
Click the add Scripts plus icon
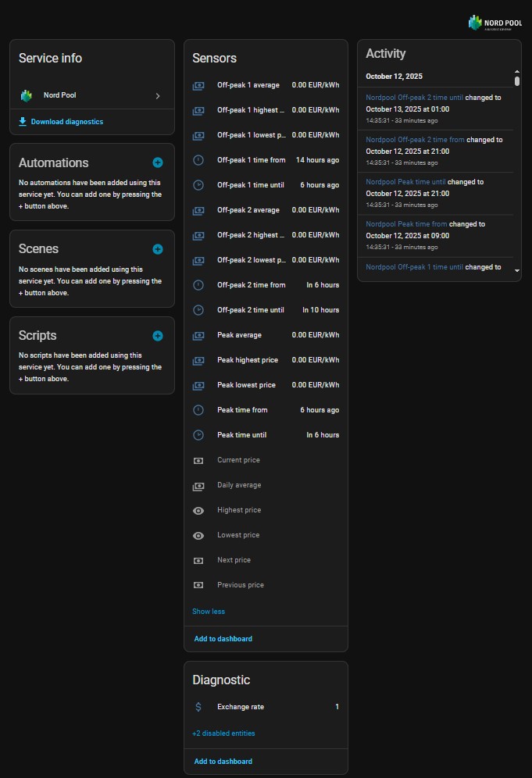click(158, 336)
